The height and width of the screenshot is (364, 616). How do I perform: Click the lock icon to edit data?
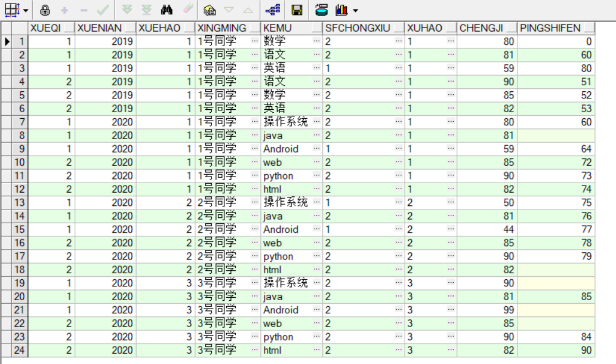point(45,10)
